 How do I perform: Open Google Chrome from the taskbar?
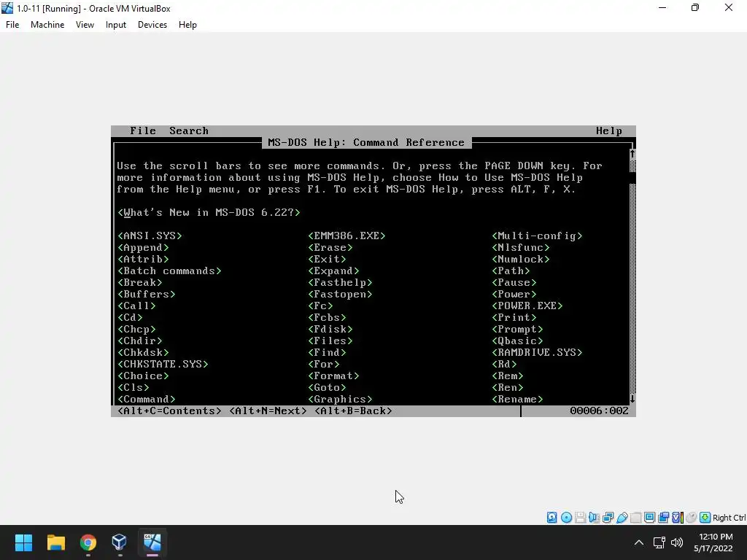click(88, 542)
